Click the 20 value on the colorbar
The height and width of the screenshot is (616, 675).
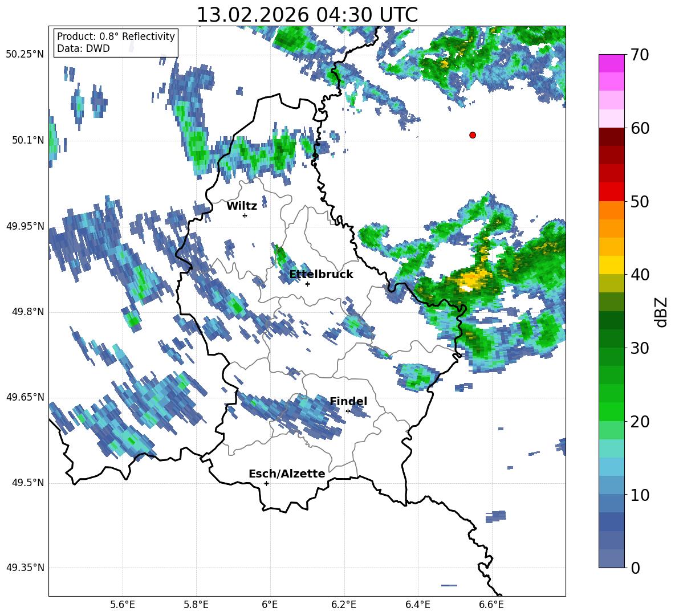coord(640,422)
